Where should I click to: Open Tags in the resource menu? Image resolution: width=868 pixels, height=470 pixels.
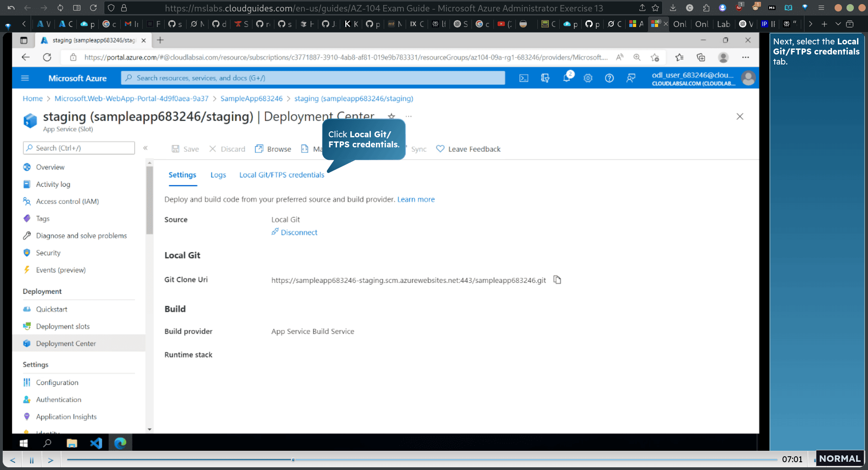pos(43,218)
